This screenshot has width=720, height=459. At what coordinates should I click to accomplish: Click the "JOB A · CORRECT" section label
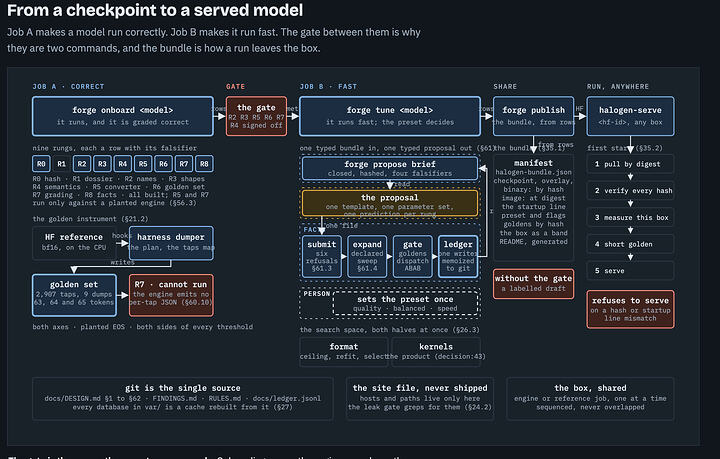click(68, 86)
